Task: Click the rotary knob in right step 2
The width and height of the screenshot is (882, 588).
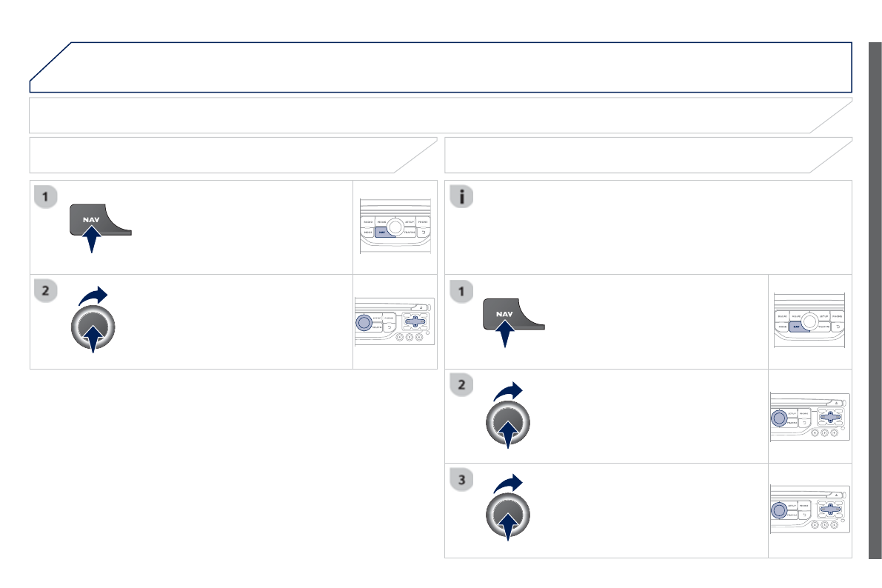Action: pos(508,423)
